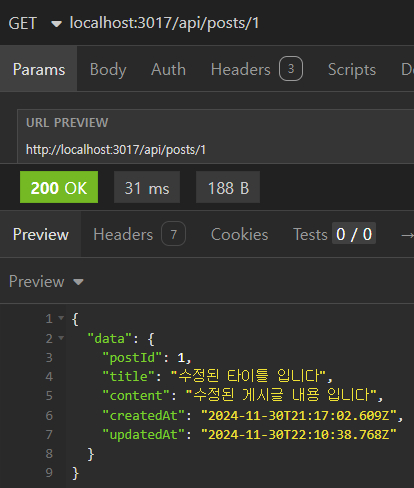Collapse the "data" object at line 2
The height and width of the screenshot is (488, 414).
[61, 338]
